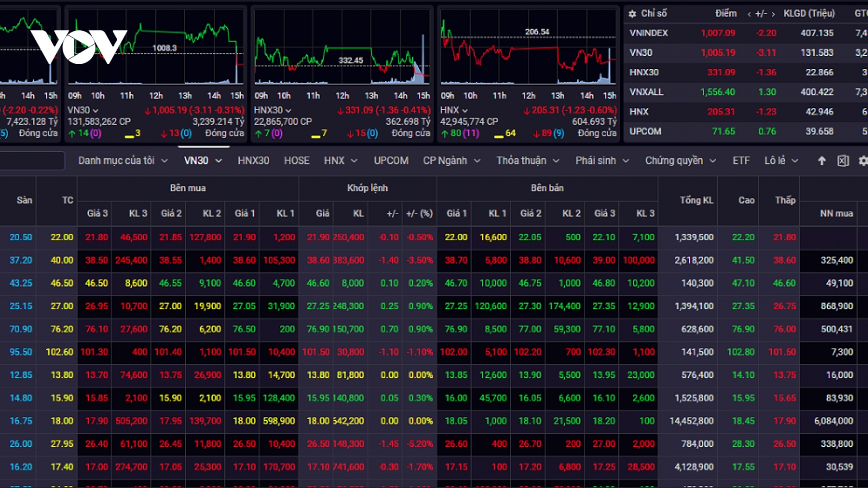Screen dimensions: 868x488
Task: Click matched price 101.50 in Khớp lệnh
Action: pos(316,352)
